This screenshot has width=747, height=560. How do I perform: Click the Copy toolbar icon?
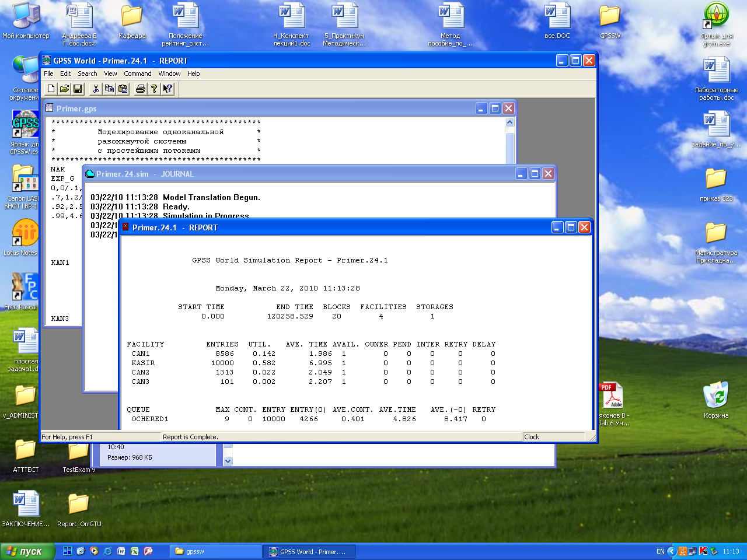pyautogui.click(x=109, y=89)
